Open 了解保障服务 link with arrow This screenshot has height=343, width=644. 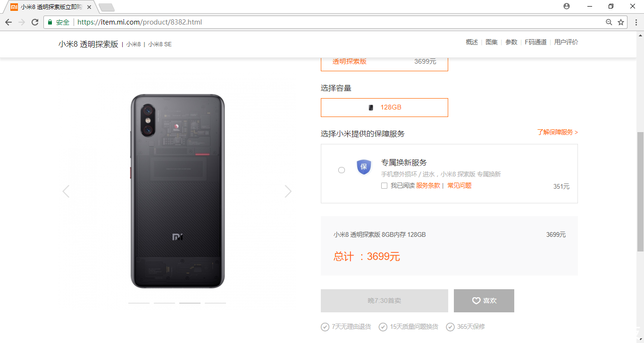557,132
